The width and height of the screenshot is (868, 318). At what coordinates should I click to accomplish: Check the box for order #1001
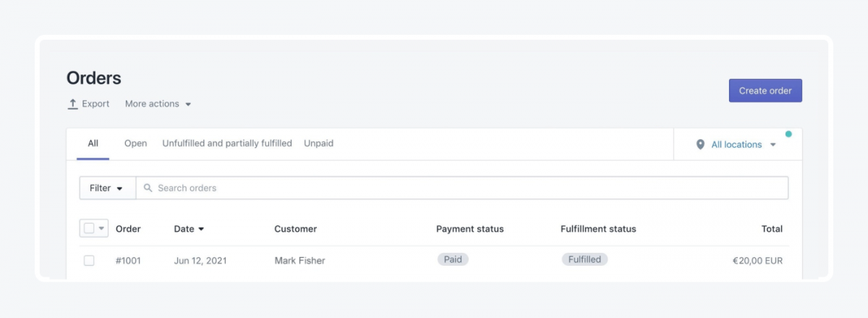[89, 261]
